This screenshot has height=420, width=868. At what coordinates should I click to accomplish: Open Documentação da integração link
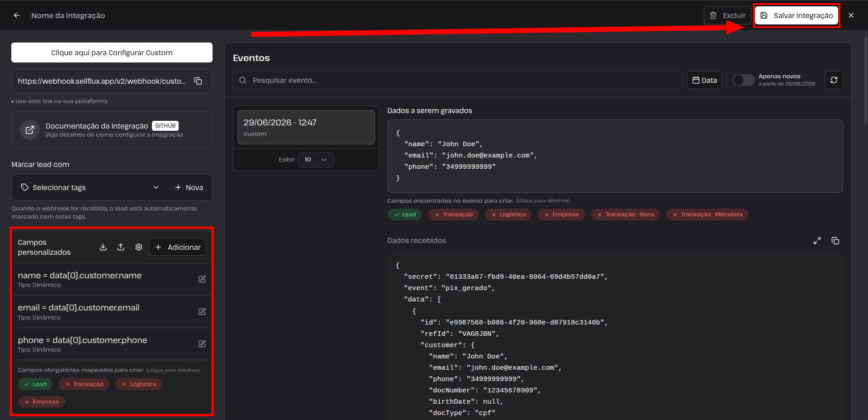click(x=112, y=130)
